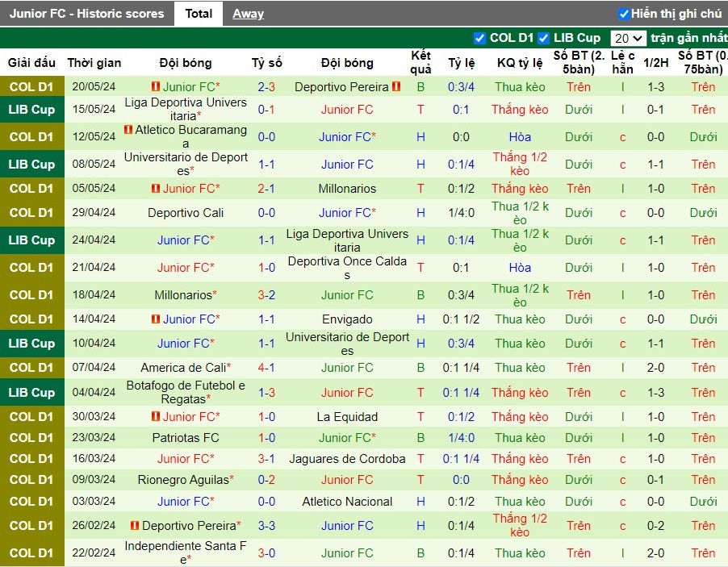Open Jaguares de Cordoba team link
728x567 pixels.
[x=347, y=459]
